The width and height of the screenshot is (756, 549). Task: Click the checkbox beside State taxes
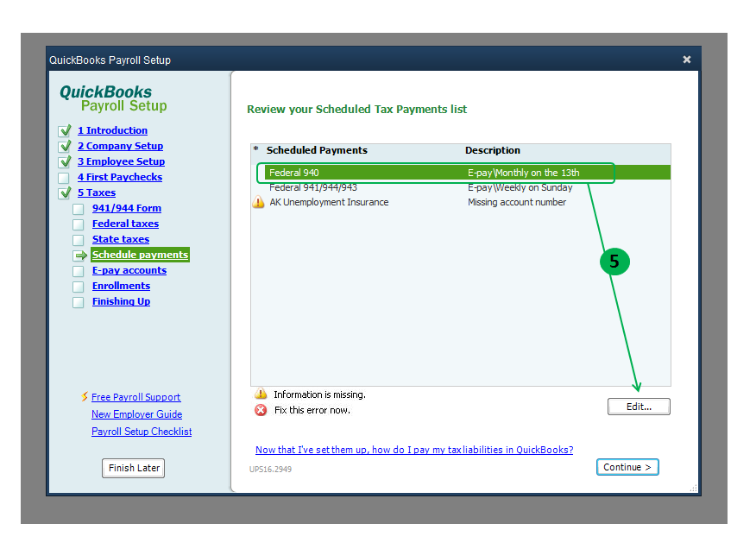(79, 240)
